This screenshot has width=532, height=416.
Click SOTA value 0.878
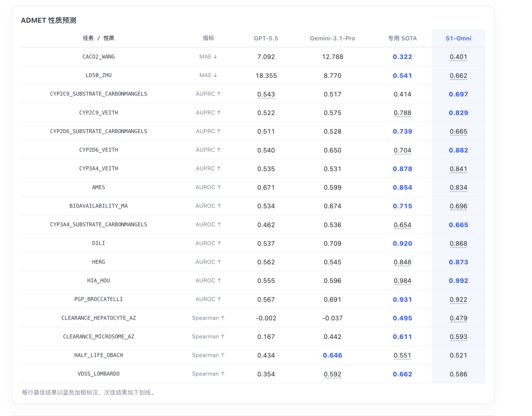[402, 169]
